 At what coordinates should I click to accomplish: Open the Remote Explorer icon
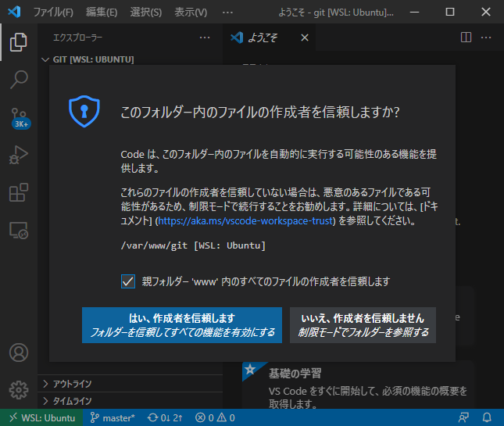tap(19, 231)
